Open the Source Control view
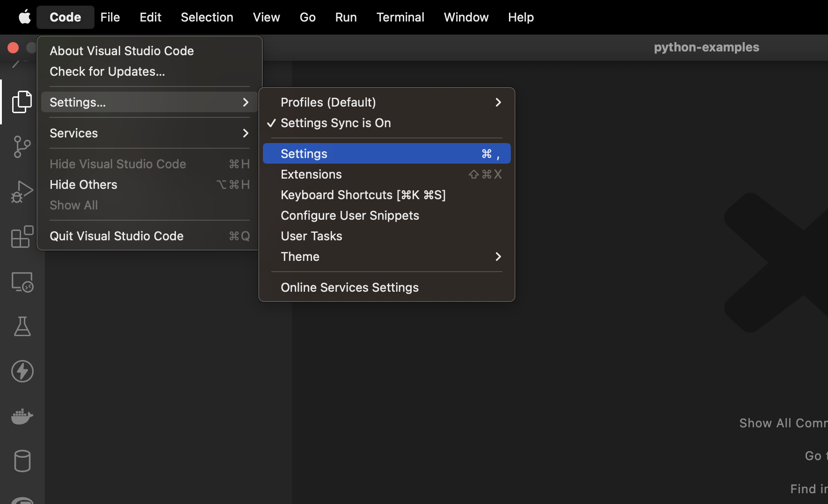The height and width of the screenshot is (504, 828). click(22, 147)
